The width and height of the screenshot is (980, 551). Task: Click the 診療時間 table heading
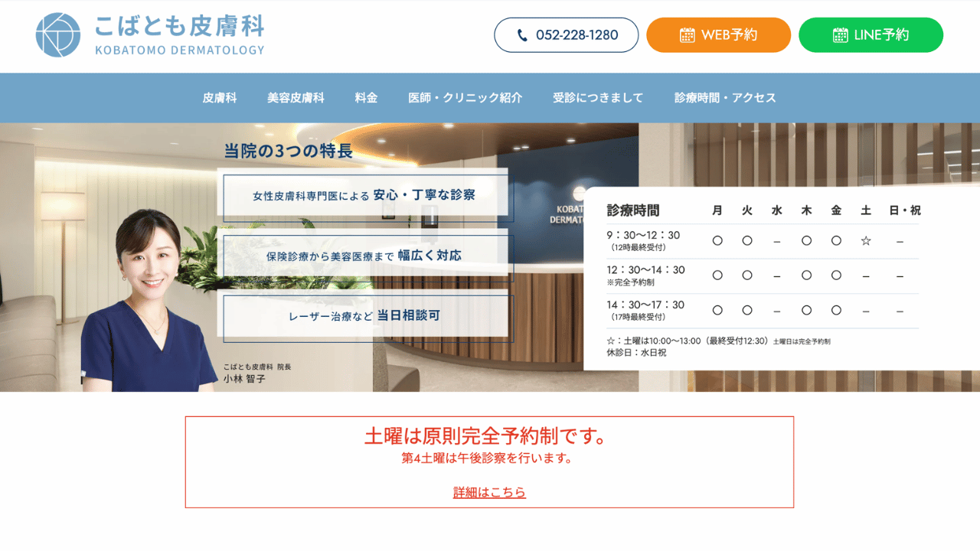(633, 210)
